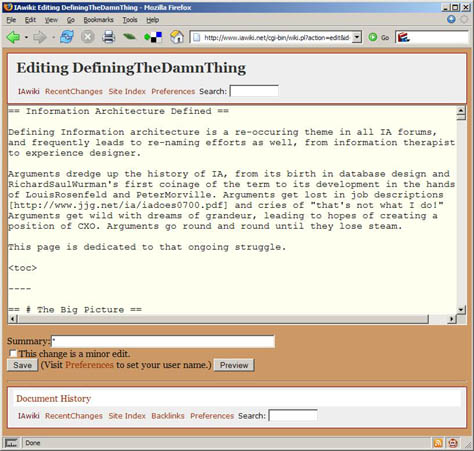Click the green Go button
474x451 pixels.
(x=379, y=37)
